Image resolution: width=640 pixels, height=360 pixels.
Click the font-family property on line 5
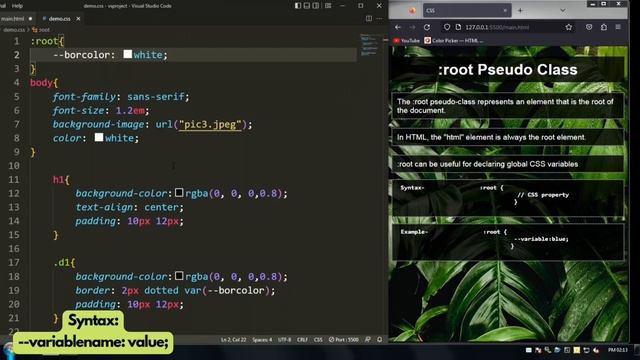point(84,97)
